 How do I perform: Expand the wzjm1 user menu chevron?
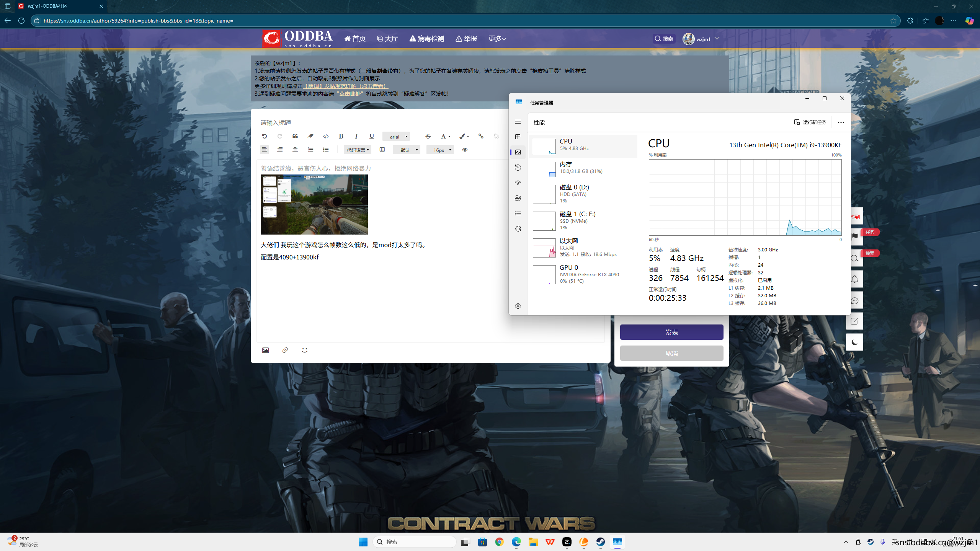[717, 39]
